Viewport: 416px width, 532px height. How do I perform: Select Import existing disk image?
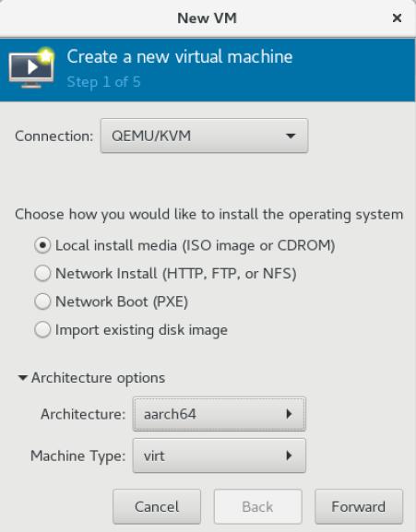click(x=42, y=329)
